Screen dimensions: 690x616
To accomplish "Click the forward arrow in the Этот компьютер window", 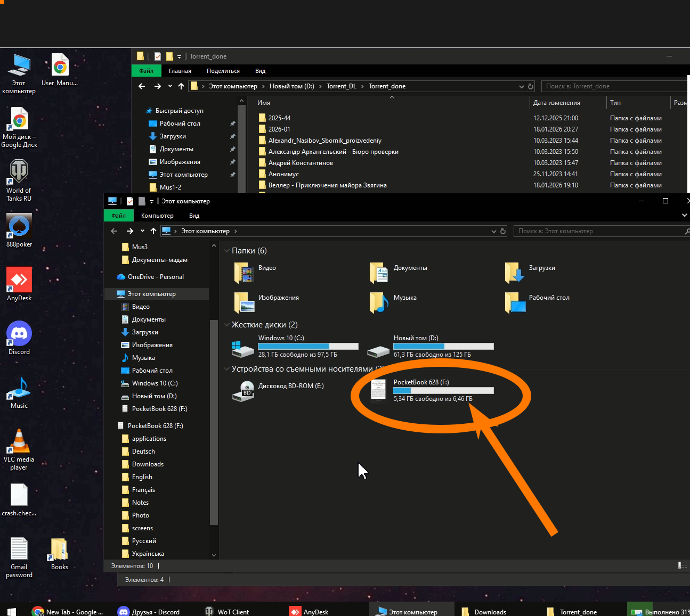I will 130,231.
